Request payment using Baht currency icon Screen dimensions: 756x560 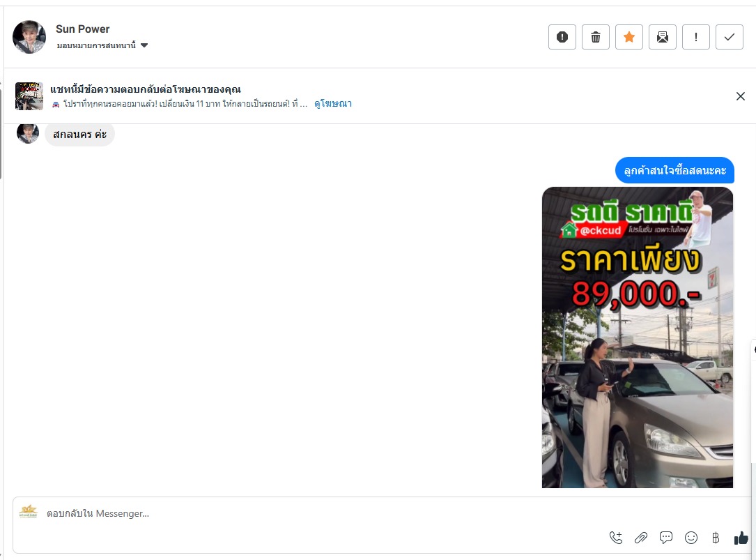[x=716, y=538]
